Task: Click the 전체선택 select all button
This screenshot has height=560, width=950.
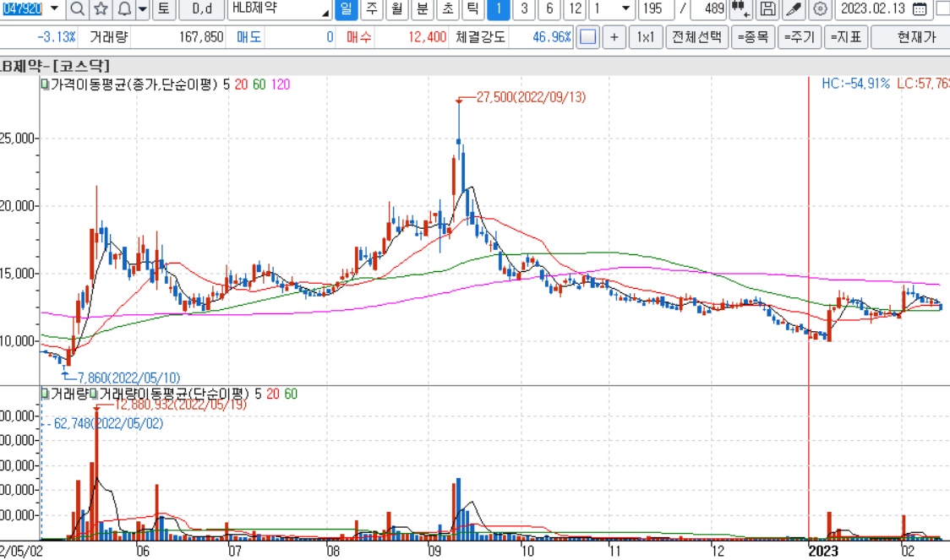Action: (x=696, y=37)
